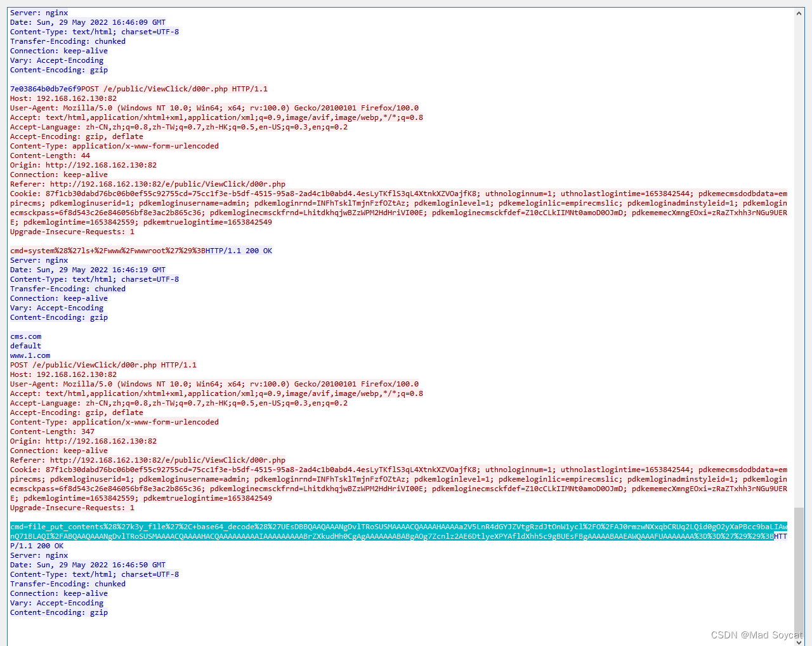Click the scrollbar track above the thumb
Screen dimensions: 812x646
pos(799,263)
